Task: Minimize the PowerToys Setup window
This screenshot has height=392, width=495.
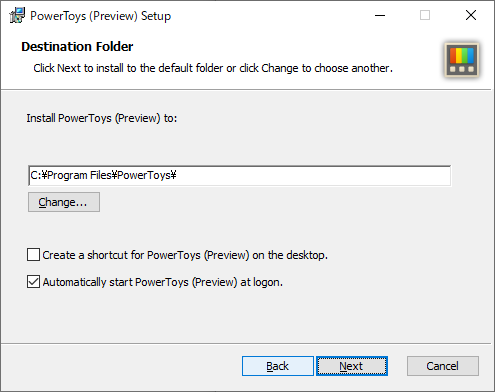Action: point(380,15)
